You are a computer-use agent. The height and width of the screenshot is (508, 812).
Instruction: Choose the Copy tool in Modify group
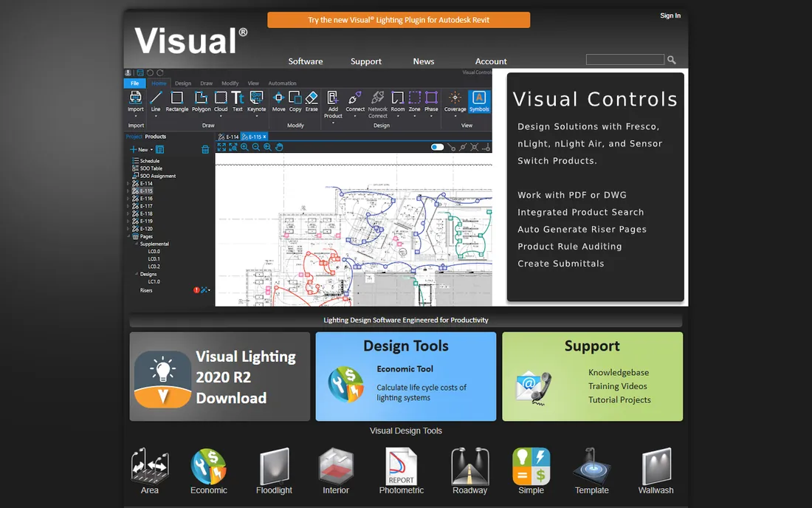[295, 102]
